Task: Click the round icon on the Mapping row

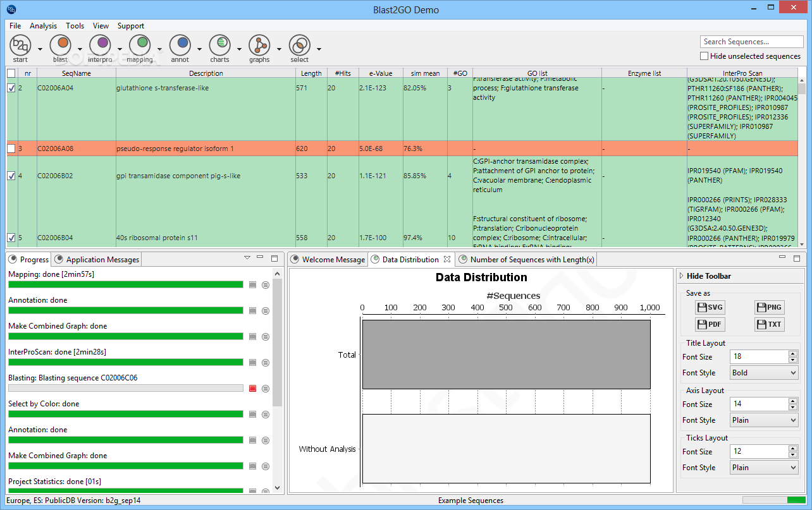Action: 265,285
